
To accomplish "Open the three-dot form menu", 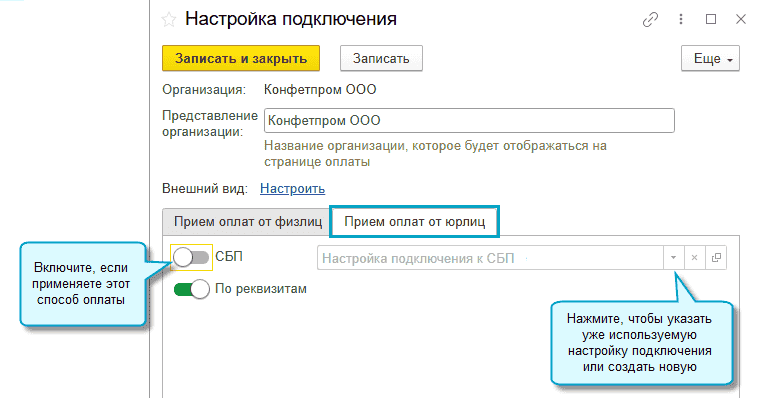I will coord(681,19).
